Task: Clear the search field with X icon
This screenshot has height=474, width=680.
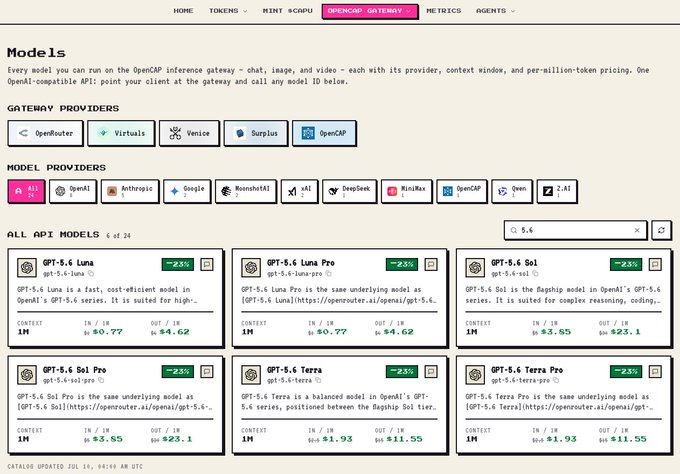Action: (637, 230)
